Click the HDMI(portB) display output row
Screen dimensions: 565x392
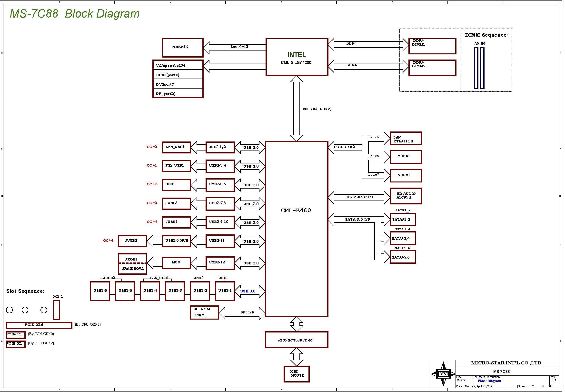pos(178,74)
